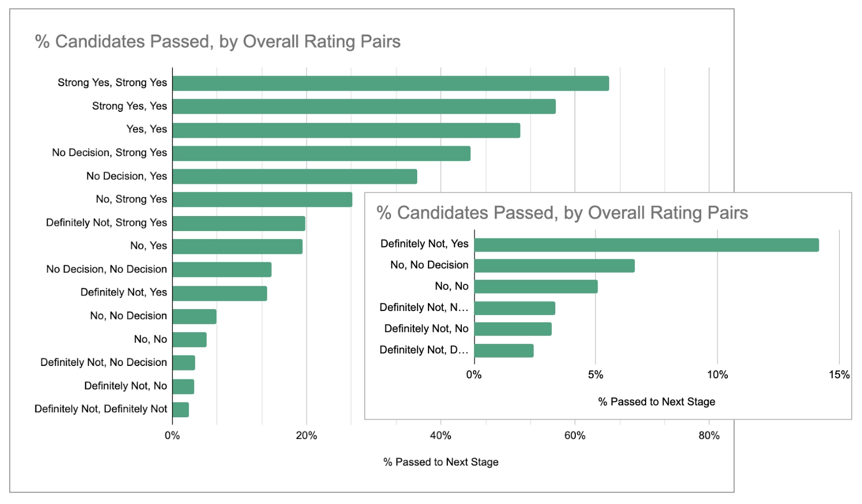Click the 80% tick label
Viewport: 862px width, 504px height.
[709, 436]
